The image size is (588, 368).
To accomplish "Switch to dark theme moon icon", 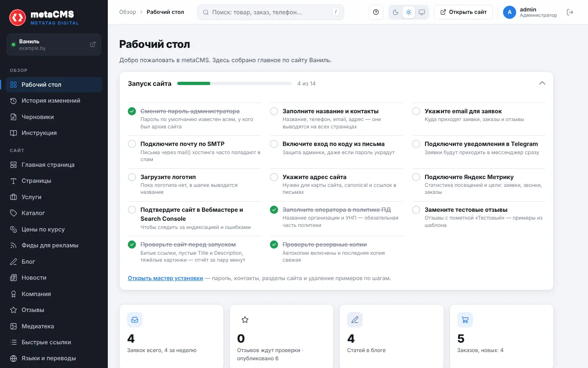I will click(x=396, y=12).
